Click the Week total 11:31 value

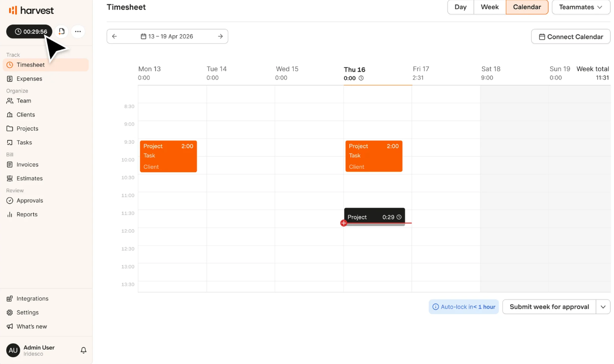(602, 78)
